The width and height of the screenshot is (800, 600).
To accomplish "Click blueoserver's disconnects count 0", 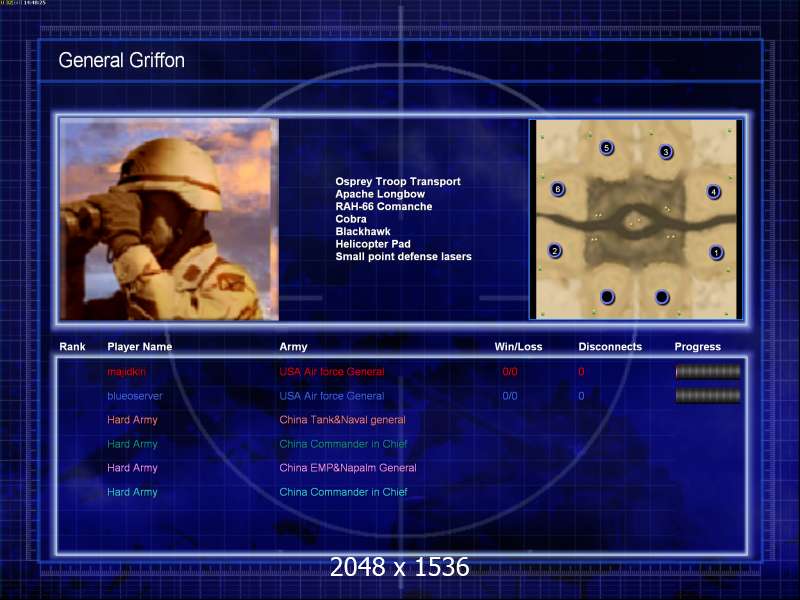I will tap(581, 396).
